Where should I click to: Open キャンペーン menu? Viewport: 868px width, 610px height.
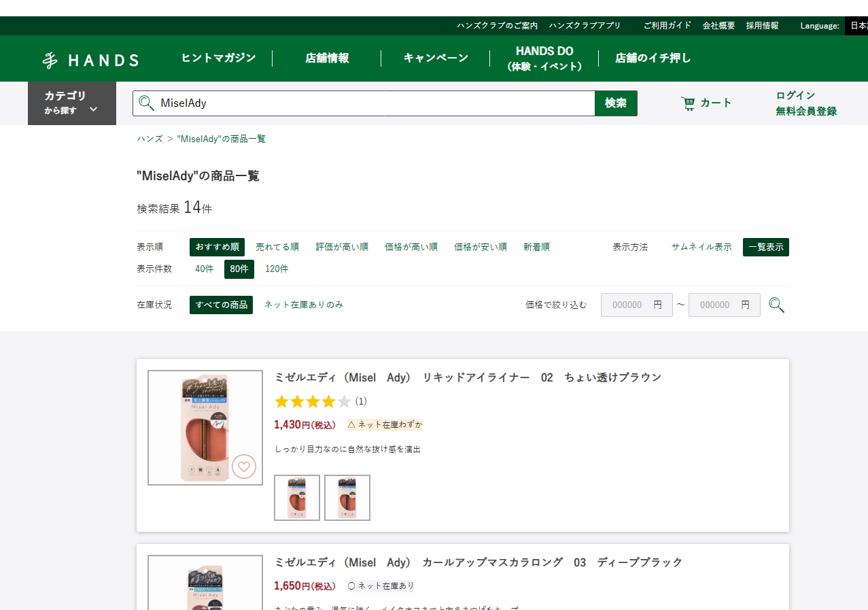tap(436, 58)
